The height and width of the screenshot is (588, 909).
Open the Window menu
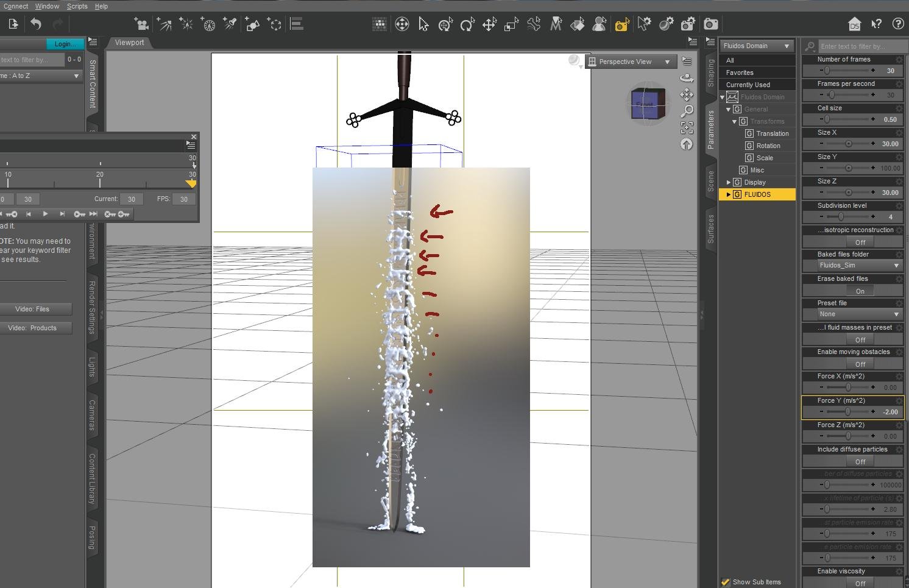click(47, 6)
